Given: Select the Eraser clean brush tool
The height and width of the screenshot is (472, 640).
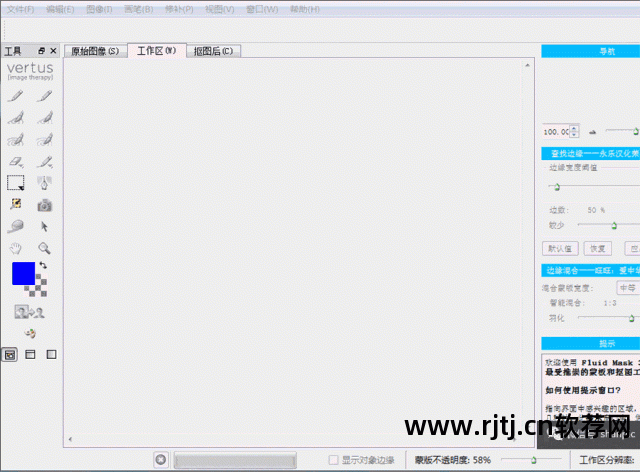Looking at the screenshot, I should (x=16, y=162).
